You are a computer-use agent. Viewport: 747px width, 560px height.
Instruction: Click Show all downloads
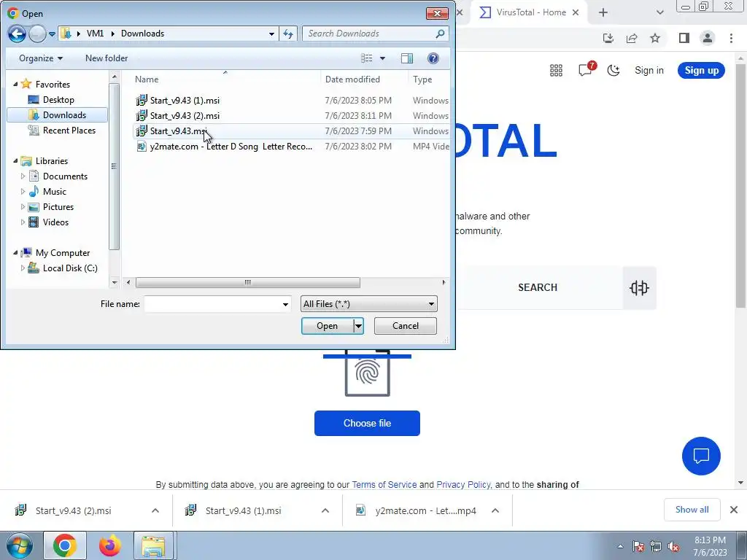692,510
